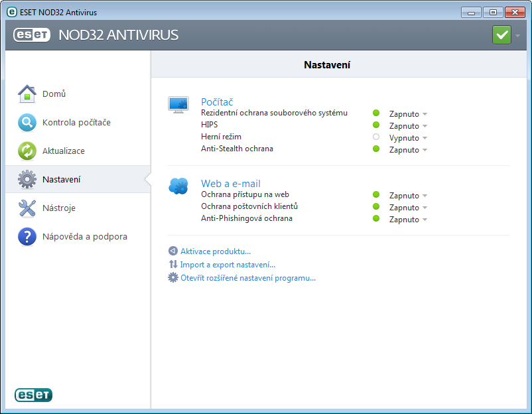Open Zapnuto dropdown for HIPS
532x414 pixels.
click(408, 126)
